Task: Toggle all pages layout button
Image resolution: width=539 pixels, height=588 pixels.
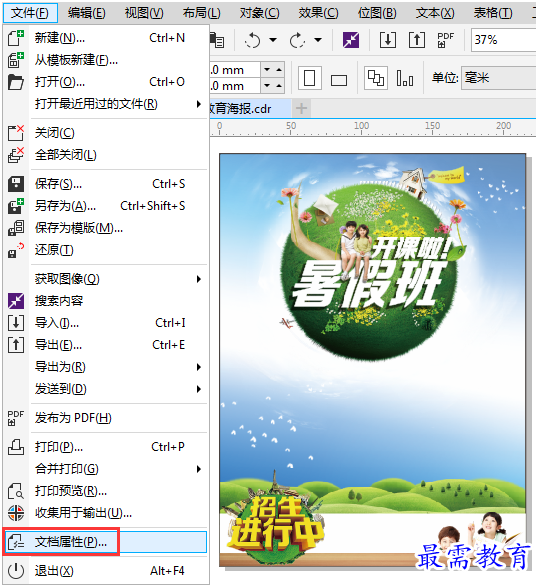Action: click(x=375, y=78)
